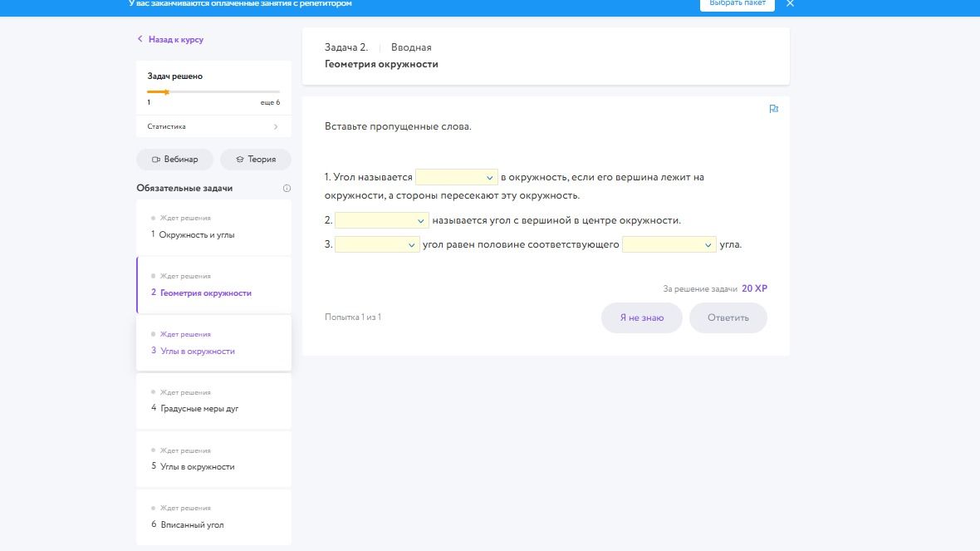The image size is (980, 551).
Task: Open task 4 Градусные меры дуг
Action: (213, 401)
